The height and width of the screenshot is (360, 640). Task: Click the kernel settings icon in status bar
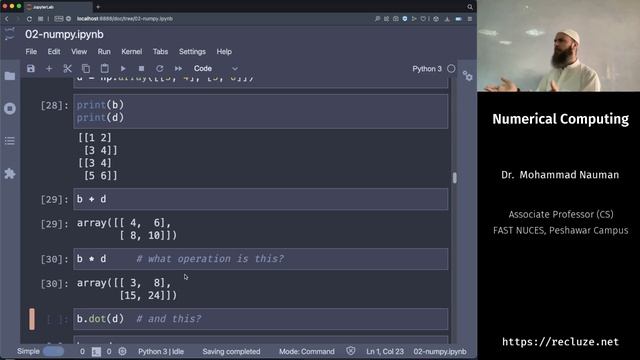click(x=122, y=351)
